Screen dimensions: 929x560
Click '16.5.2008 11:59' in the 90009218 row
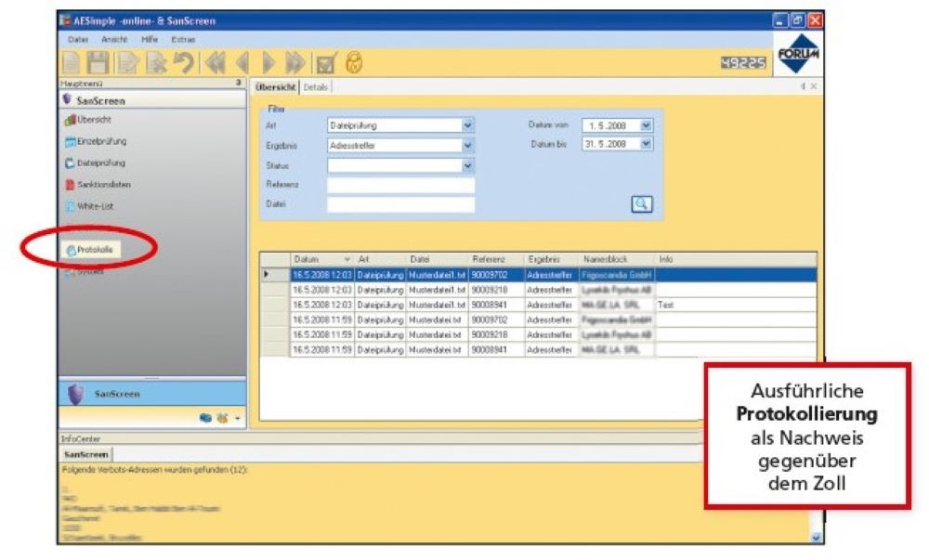[321, 334]
